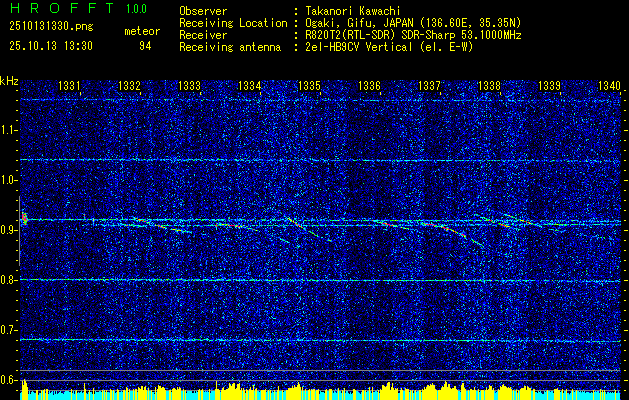Click the 1334 time marker

tap(249, 86)
